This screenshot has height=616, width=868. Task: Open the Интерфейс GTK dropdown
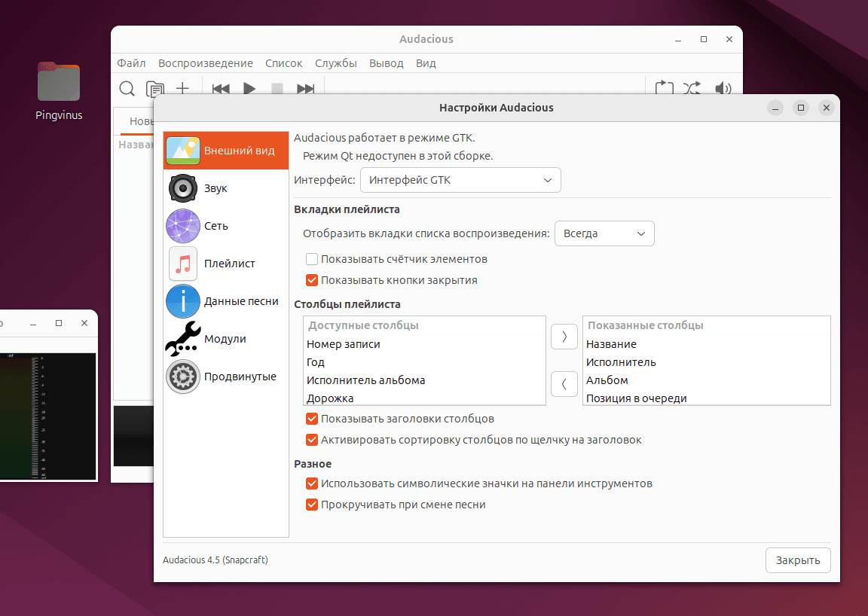point(460,180)
